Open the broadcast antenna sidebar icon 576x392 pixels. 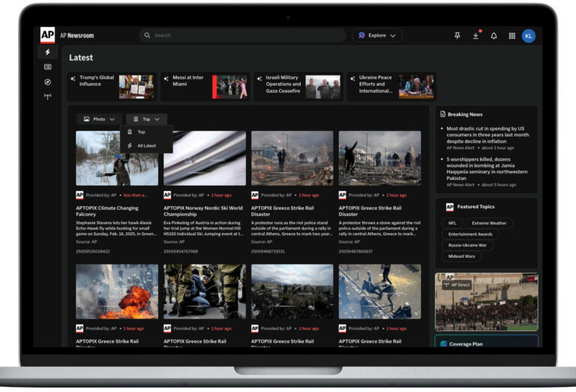[x=48, y=96]
